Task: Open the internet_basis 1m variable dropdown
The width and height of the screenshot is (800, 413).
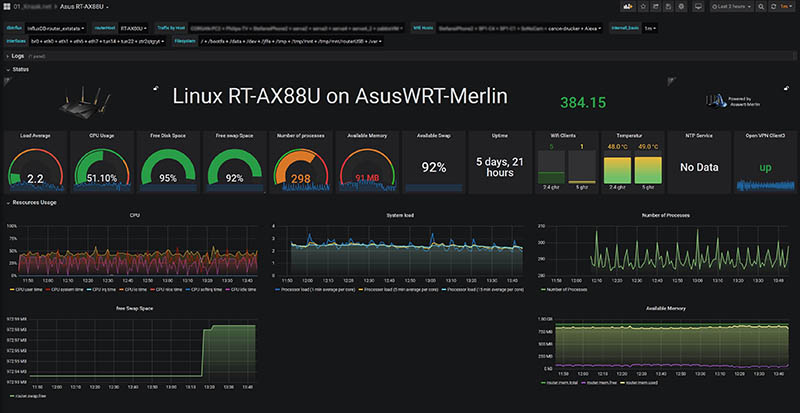Action: [650, 28]
